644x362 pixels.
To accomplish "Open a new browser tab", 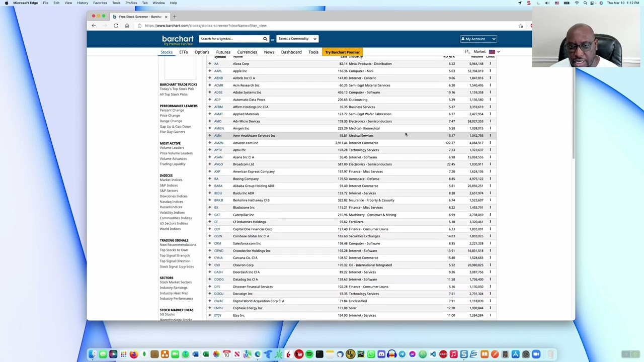I will pos(175,17).
